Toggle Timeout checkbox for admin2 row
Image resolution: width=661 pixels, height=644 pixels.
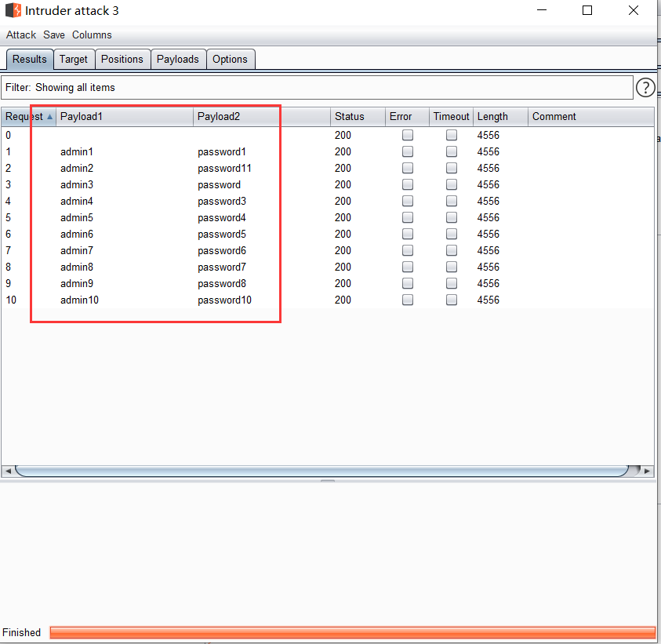pyautogui.click(x=452, y=168)
